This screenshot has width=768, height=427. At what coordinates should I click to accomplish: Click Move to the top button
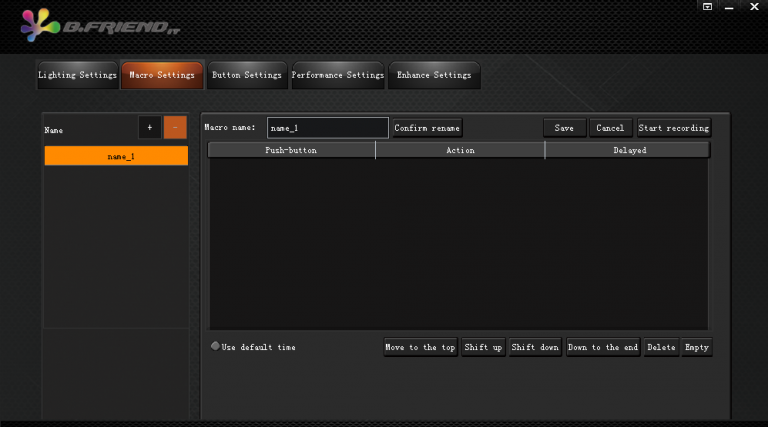(x=420, y=347)
